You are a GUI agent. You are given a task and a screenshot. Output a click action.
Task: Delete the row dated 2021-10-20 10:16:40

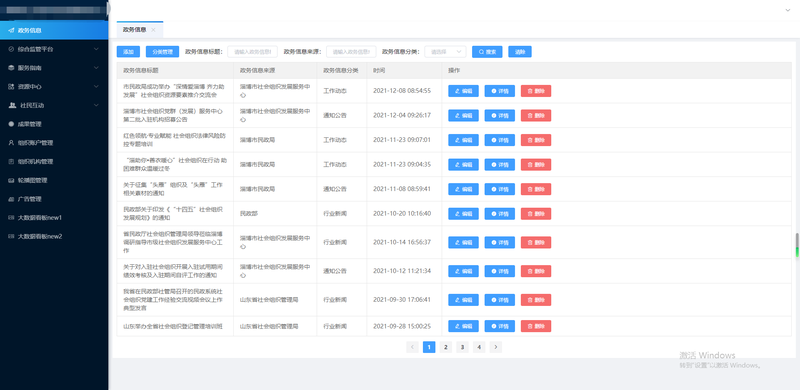pos(536,213)
